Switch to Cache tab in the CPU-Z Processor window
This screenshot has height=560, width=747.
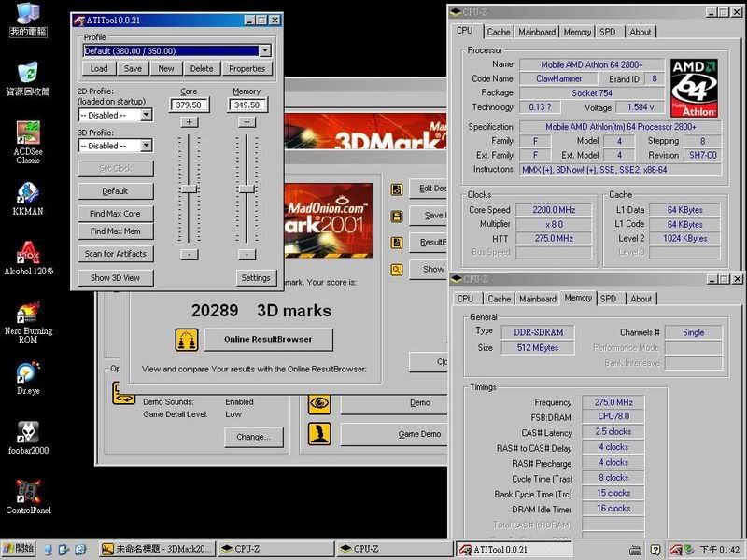click(499, 32)
